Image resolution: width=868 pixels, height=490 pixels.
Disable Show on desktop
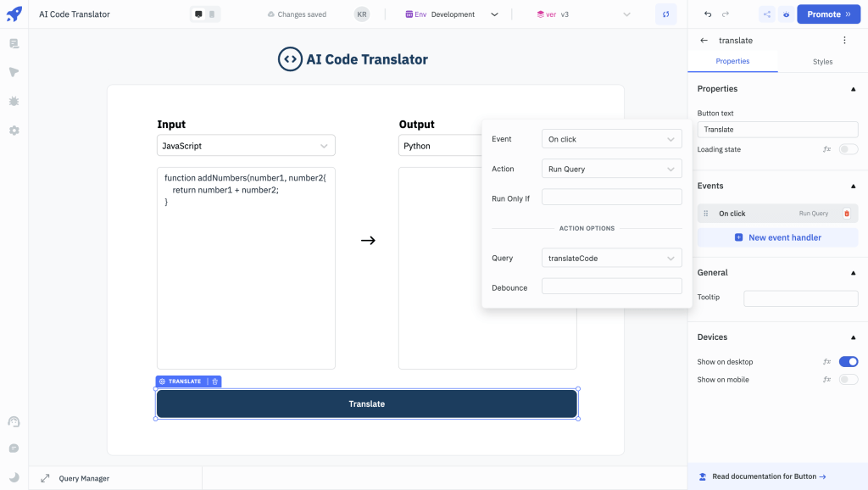[x=849, y=361]
